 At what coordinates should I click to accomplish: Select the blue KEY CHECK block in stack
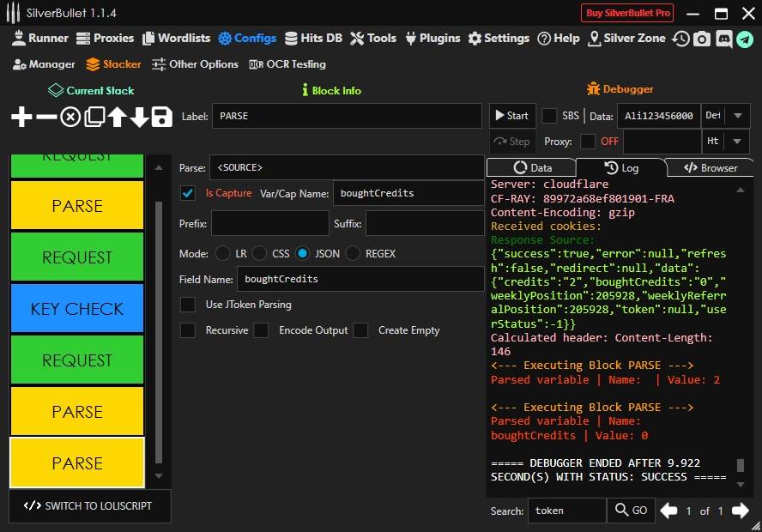(77, 309)
